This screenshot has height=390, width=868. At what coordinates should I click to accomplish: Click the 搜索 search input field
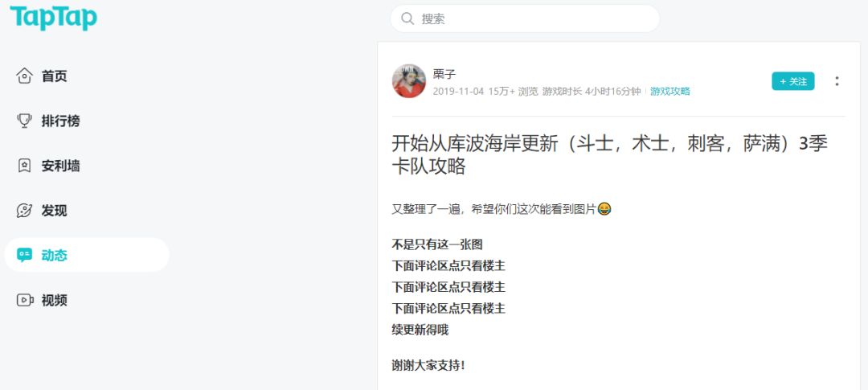[525, 18]
